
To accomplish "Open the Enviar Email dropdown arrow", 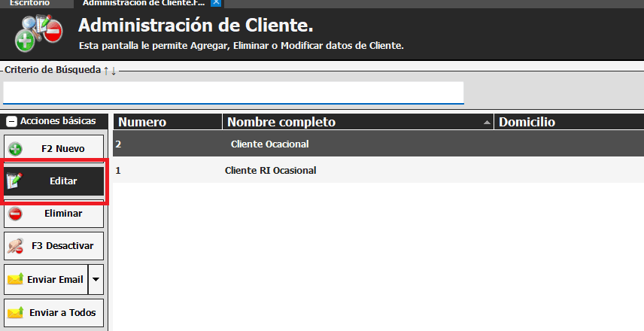I will tap(96, 279).
